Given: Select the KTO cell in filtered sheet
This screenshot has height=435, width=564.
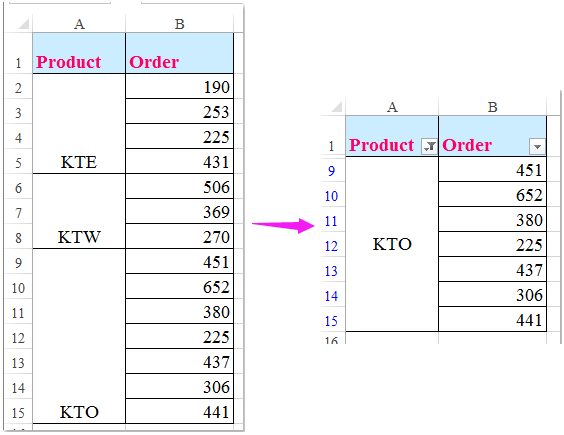Looking at the screenshot, I should [x=392, y=244].
